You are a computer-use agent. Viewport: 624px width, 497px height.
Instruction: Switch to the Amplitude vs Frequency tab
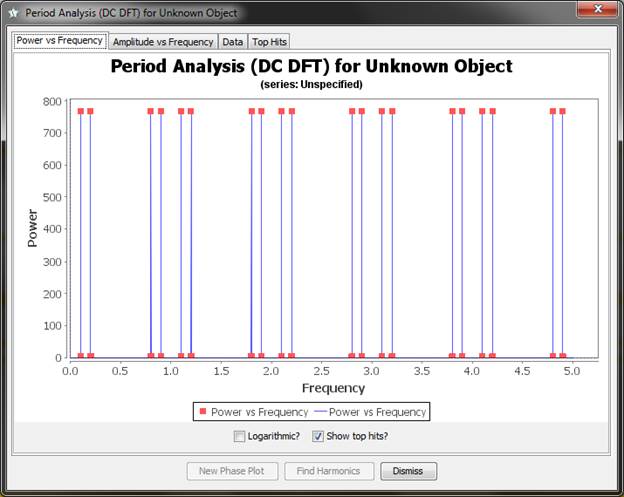point(163,42)
